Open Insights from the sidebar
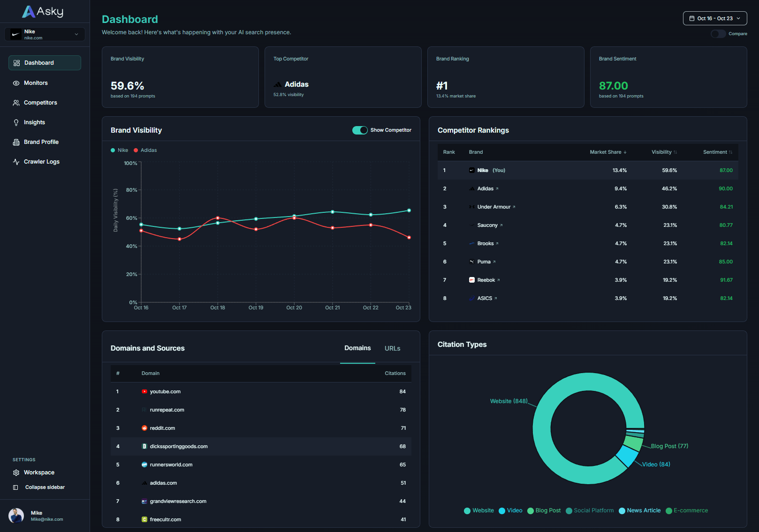This screenshot has height=532, width=759. (x=34, y=122)
